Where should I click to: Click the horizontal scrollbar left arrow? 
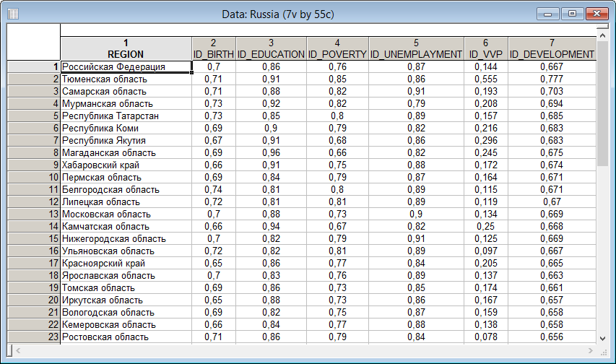point(12,350)
